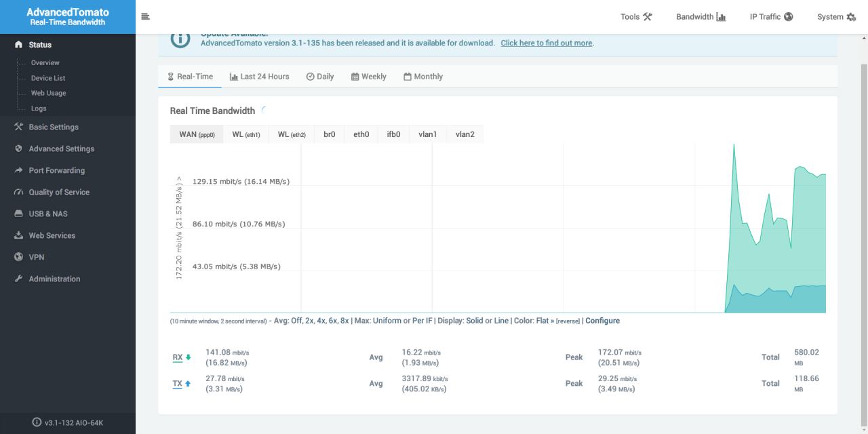The width and height of the screenshot is (868, 434).
Task: Select the vlan2 interface tab
Action: click(x=465, y=134)
